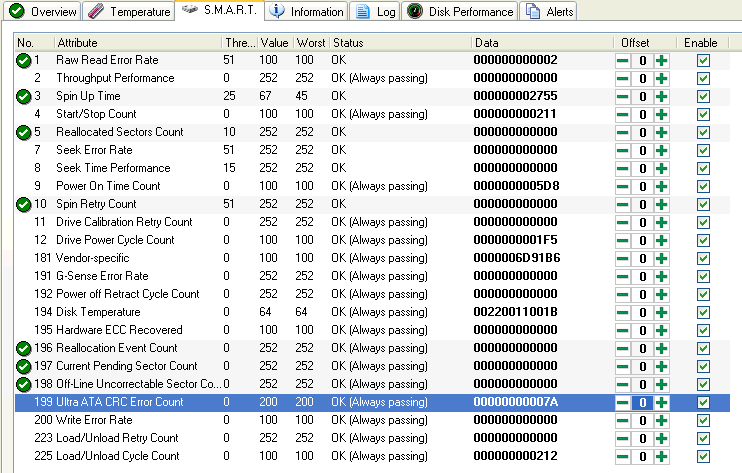Image resolution: width=742 pixels, height=473 pixels.
Task: Sort by the Data column header
Action: (542, 43)
